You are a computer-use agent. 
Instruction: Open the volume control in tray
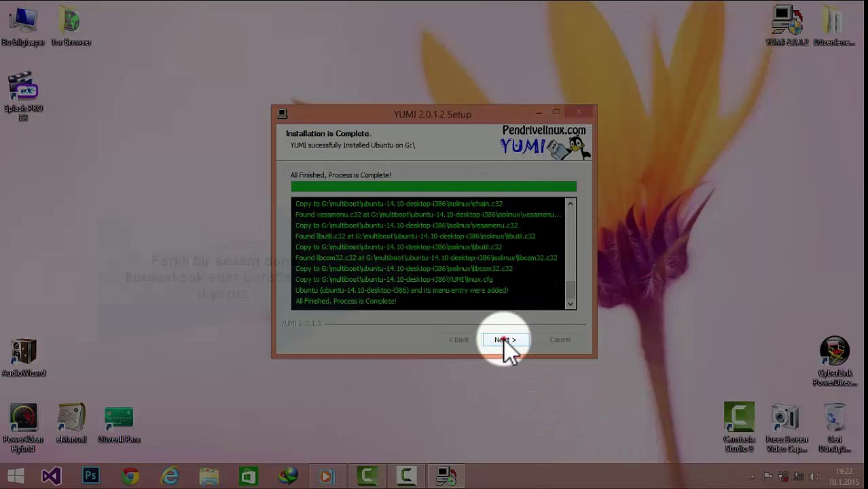point(814,477)
